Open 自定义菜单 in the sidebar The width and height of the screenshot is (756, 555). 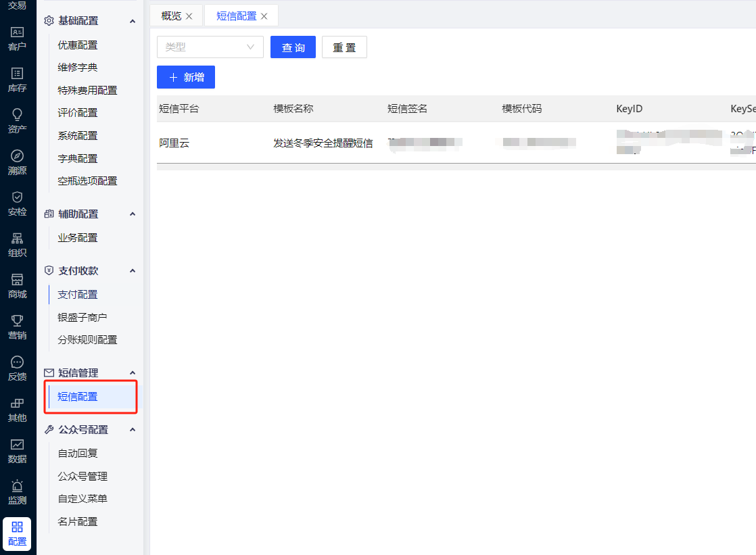82,499
